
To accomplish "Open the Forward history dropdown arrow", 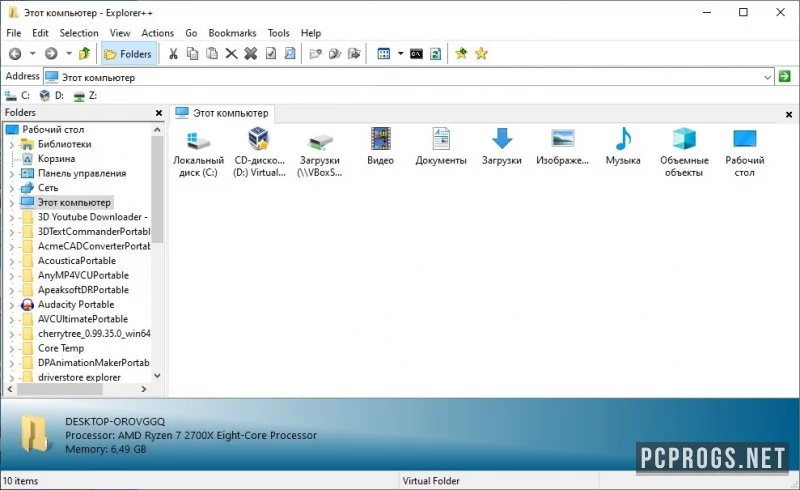I will 68,54.
